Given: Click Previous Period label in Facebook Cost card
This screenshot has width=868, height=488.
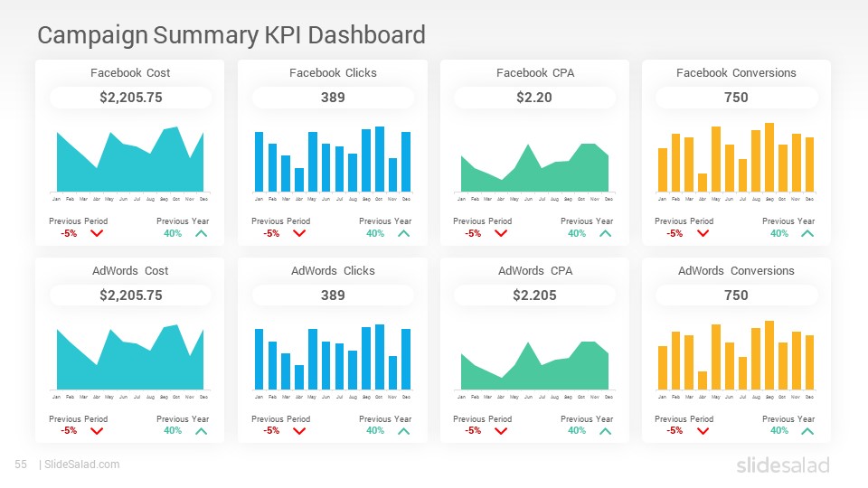Looking at the screenshot, I should [78, 221].
